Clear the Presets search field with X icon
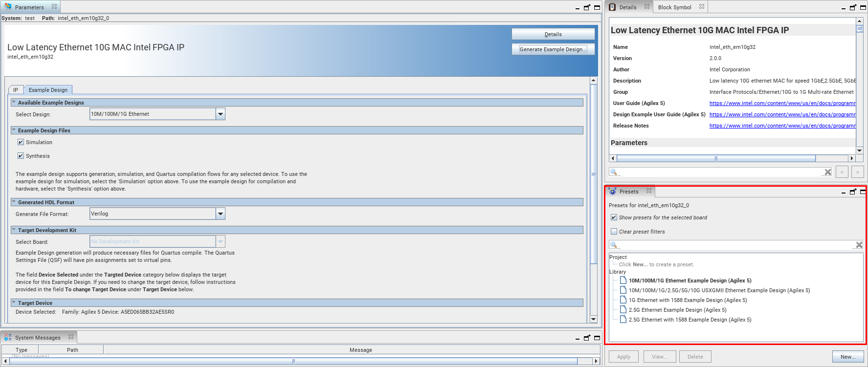Image resolution: width=868 pixels, height=367 pixels. click(x=859, y=245)
